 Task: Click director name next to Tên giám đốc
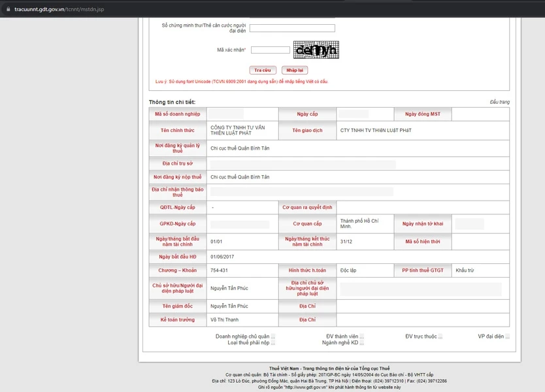pos(229,306)
